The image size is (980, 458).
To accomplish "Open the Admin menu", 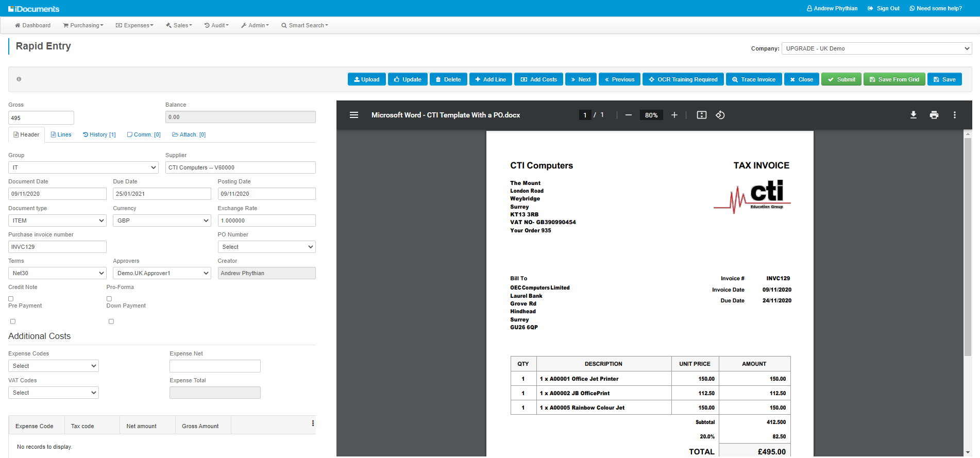I will coord(255,25).
